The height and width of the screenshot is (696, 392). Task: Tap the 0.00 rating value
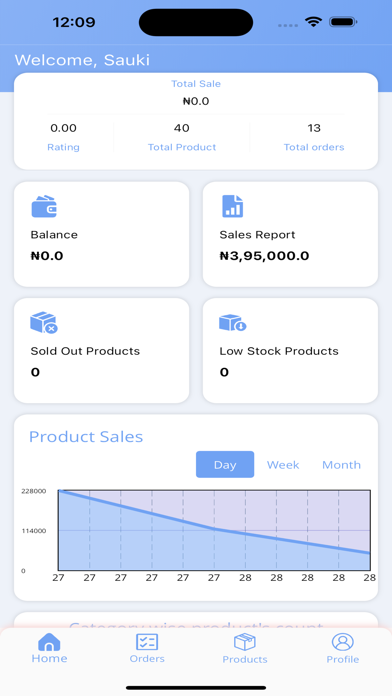63,128
